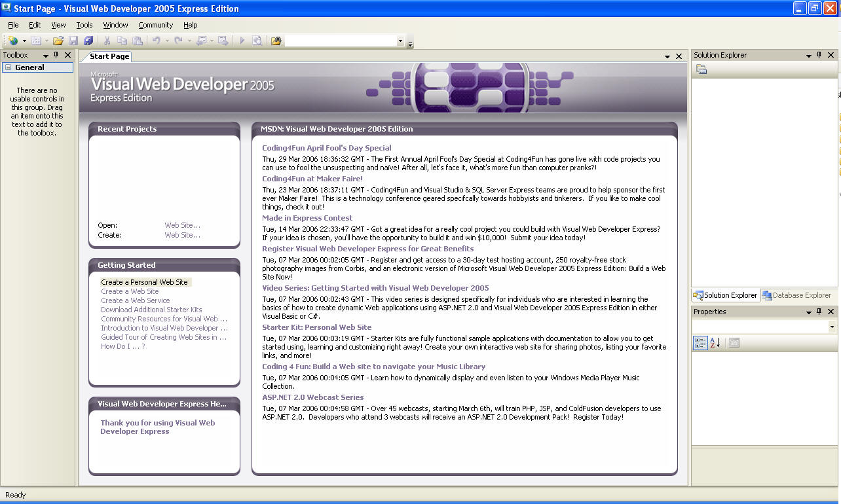The width and height of the screenshot is (841, 504).
Task: Start debugging with the green play icon
Action: tap(242, 41)
